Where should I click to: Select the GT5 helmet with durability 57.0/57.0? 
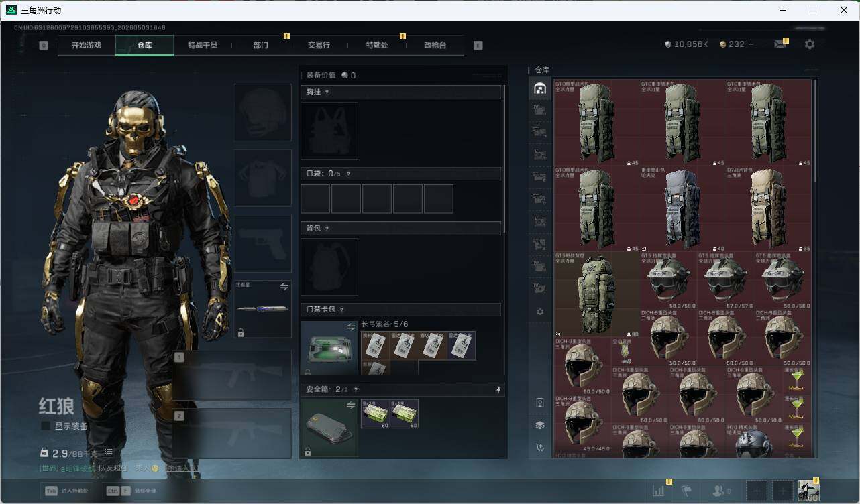(726, 280)
